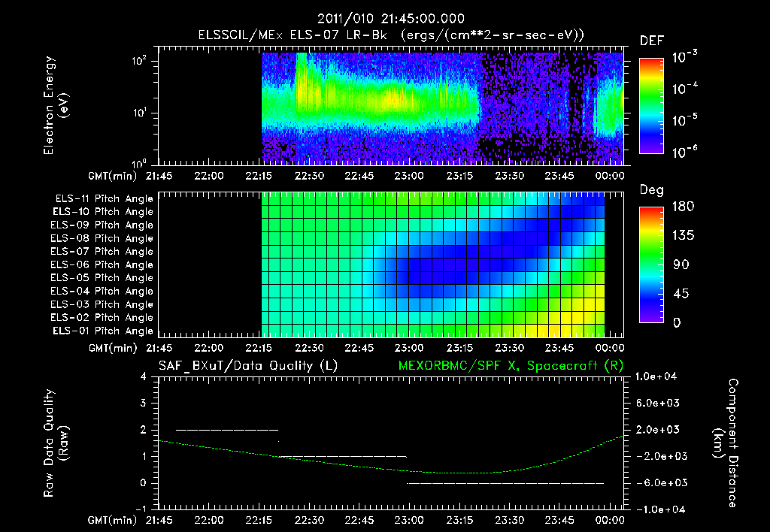Click the green "MEXORBMC/SPF X, Spacecraft (R)" title
The image size is (770, 532).
(511, 366)
